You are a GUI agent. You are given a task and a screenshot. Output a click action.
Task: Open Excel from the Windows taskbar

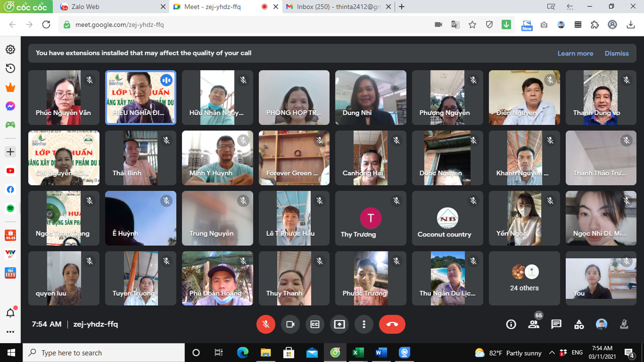point(358,353)
